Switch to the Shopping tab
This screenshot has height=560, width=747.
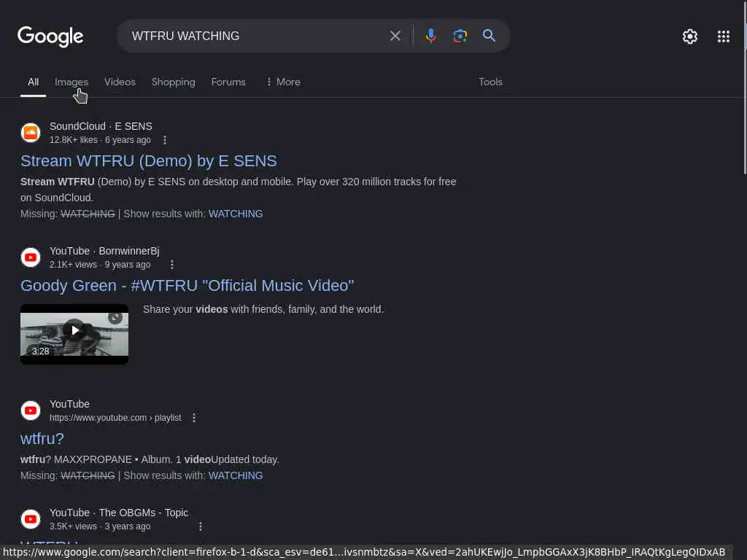point(174,82)
